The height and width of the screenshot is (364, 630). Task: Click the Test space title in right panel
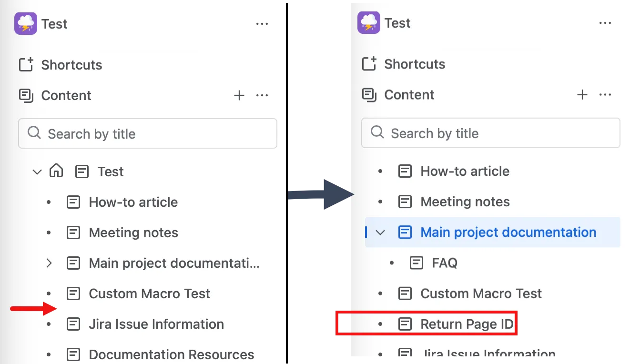(x=397, y=23)
